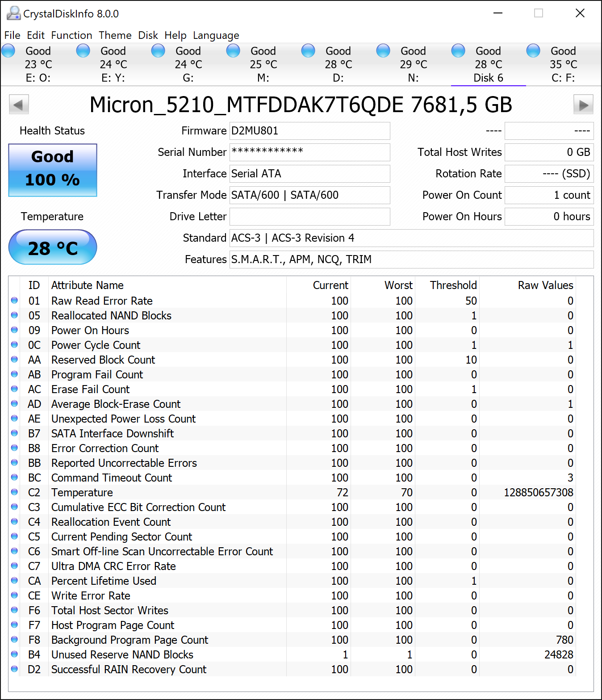Open the Theme menu
The image size is (602, 700).
pos(115,35)
